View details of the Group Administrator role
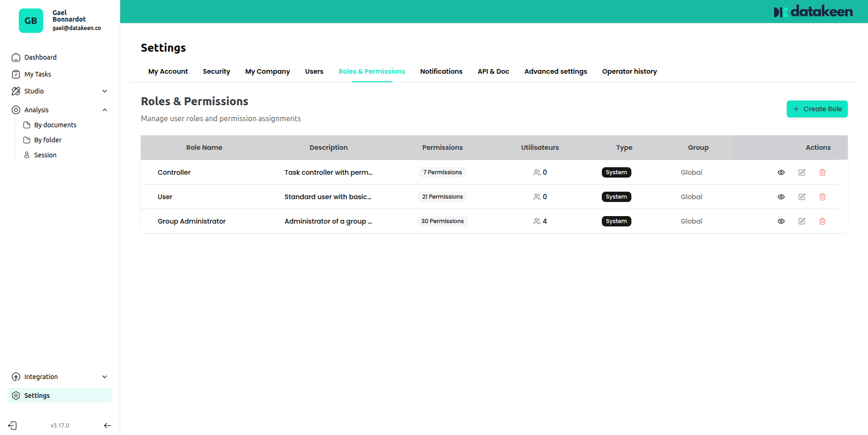The width and height of the screenshot is (868, 435). click(x=781, y=221)
